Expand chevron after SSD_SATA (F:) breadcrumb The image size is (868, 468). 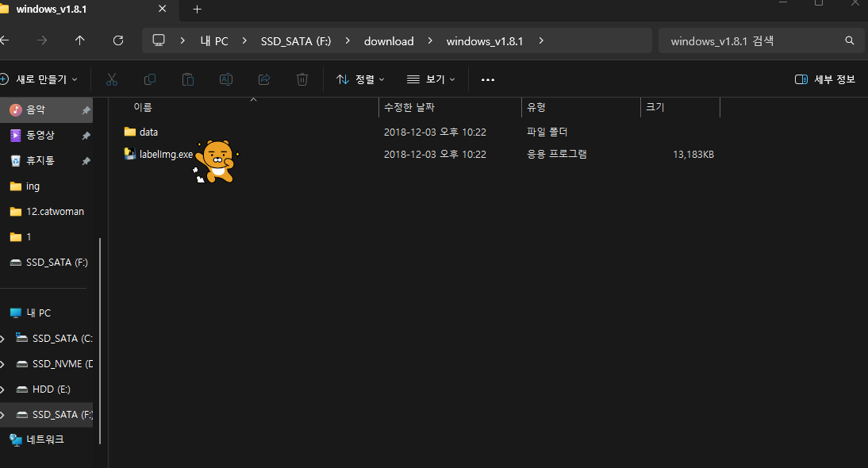click(x=347, y=40)
